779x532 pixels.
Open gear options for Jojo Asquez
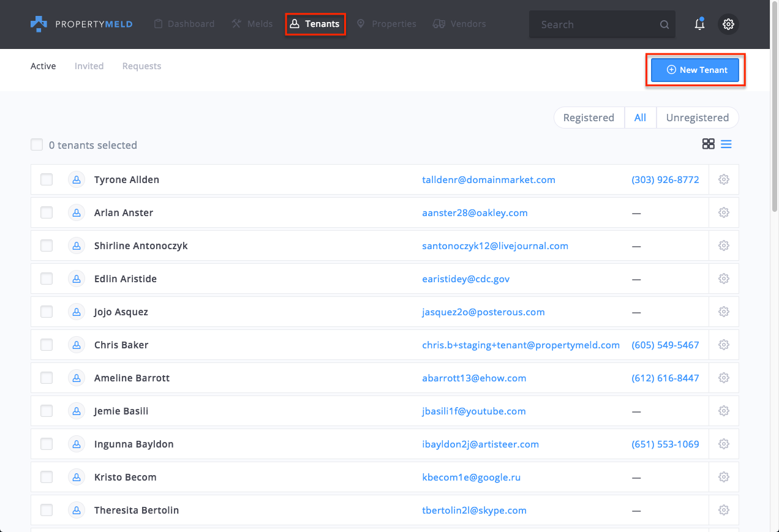724,312
